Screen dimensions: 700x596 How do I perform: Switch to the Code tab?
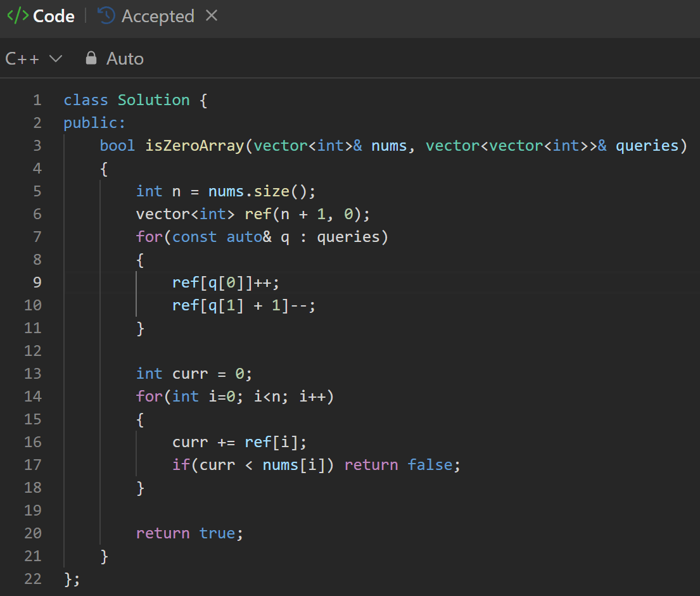41,16
